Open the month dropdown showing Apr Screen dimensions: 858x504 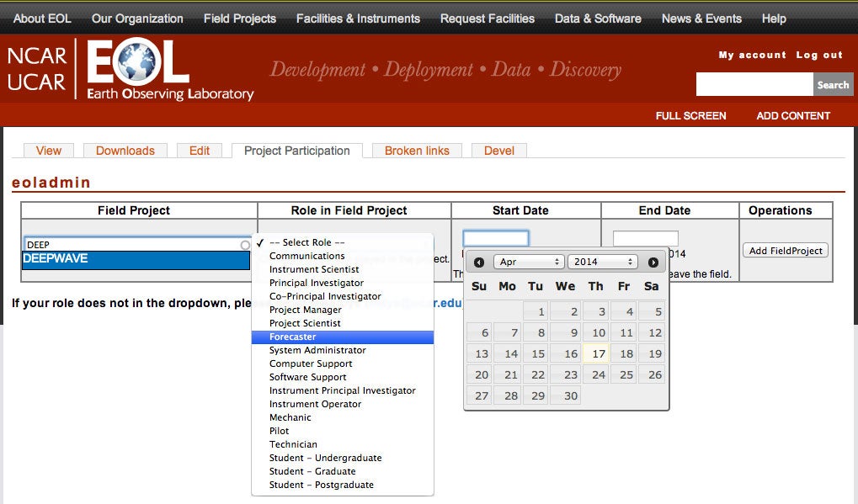[528, 263]
